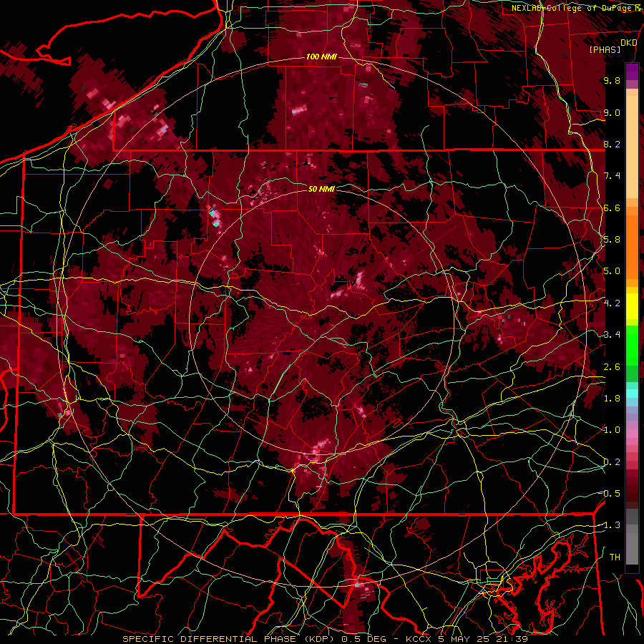Viewport: 644px width, 644px height.
Task: Click the [PHAS] legend unit label
Action: (x=605, y=50)
